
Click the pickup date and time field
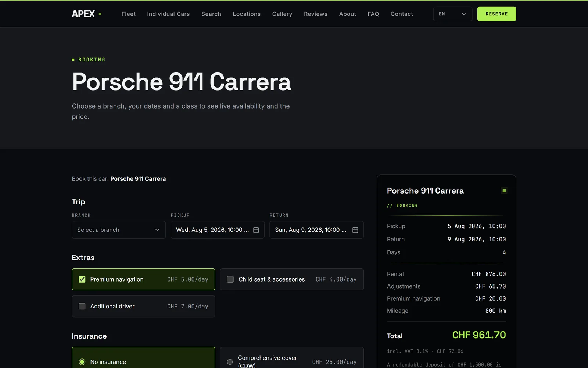pyautogui.click(x=218, y=230)
